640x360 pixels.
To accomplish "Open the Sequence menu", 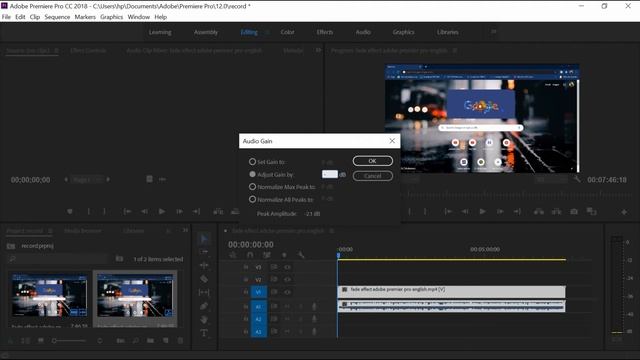I will click(x=57, y=17).
